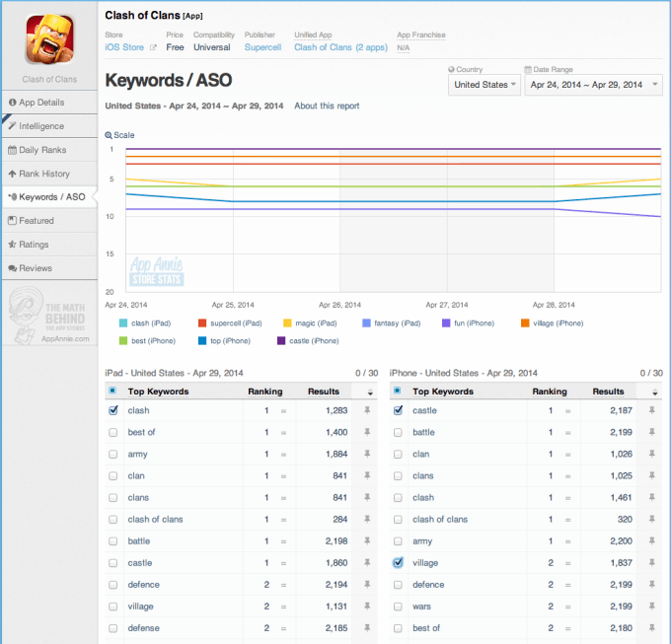The width and height of the screenshot is (671, 644).
Task: Click the supercell (iPad) red legend swatch
Action: 202,322
